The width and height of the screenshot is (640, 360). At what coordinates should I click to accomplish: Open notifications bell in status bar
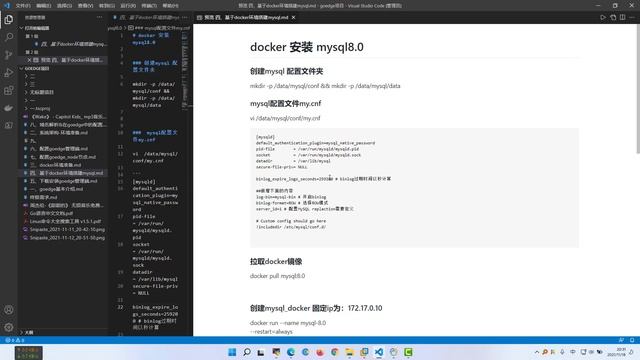click(x=632, y=340)
